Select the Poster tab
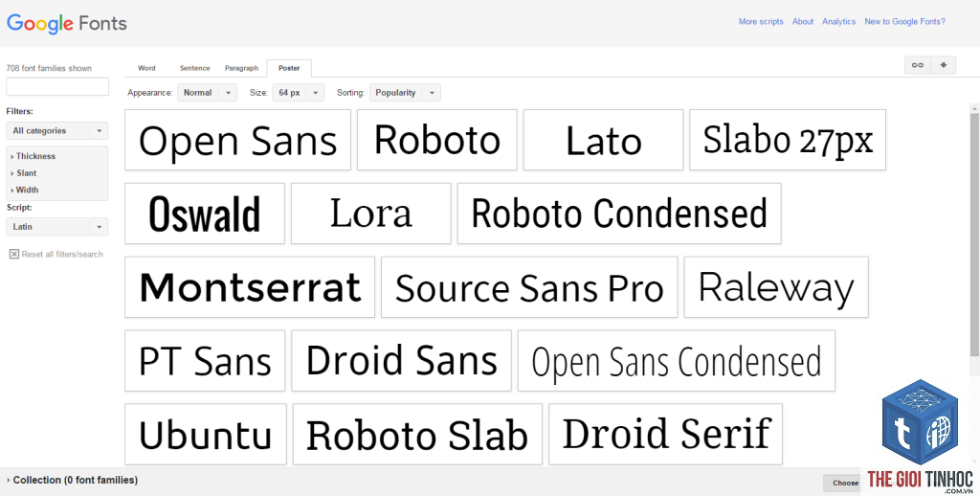This screenshot has height=496, width=980. coord(289,68)
